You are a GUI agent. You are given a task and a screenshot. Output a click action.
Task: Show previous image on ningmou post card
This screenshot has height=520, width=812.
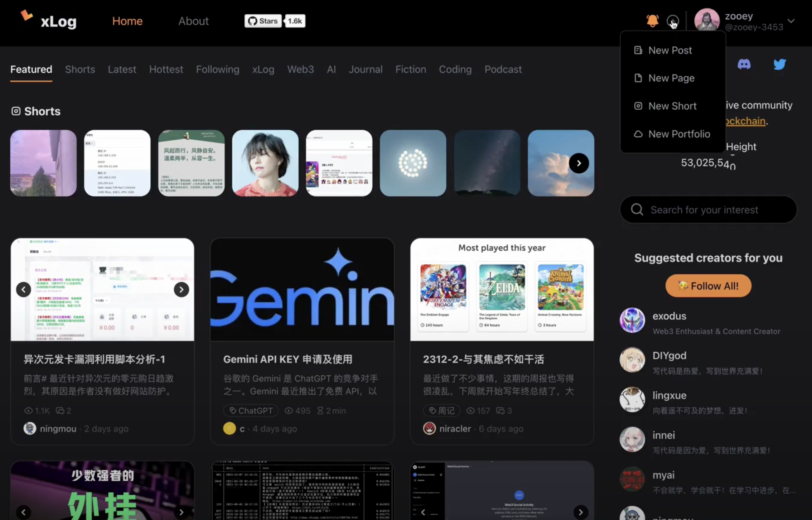click(24, 289)
